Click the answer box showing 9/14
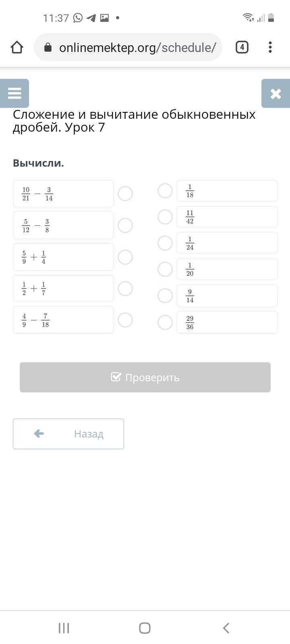 [x=227, y=296]
